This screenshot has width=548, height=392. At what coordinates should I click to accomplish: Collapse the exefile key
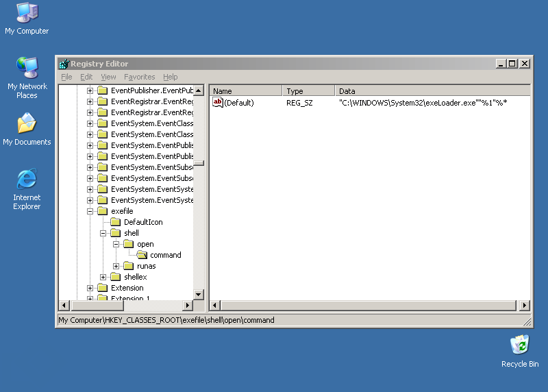(x=90, y=211)
